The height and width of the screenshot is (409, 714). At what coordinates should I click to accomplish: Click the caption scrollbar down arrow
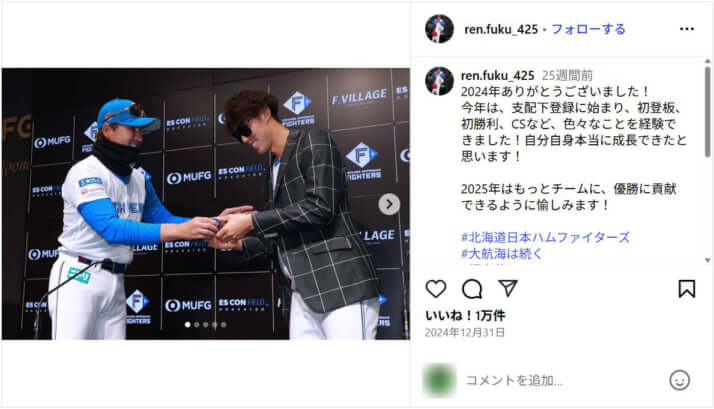[x=708, y=260]
